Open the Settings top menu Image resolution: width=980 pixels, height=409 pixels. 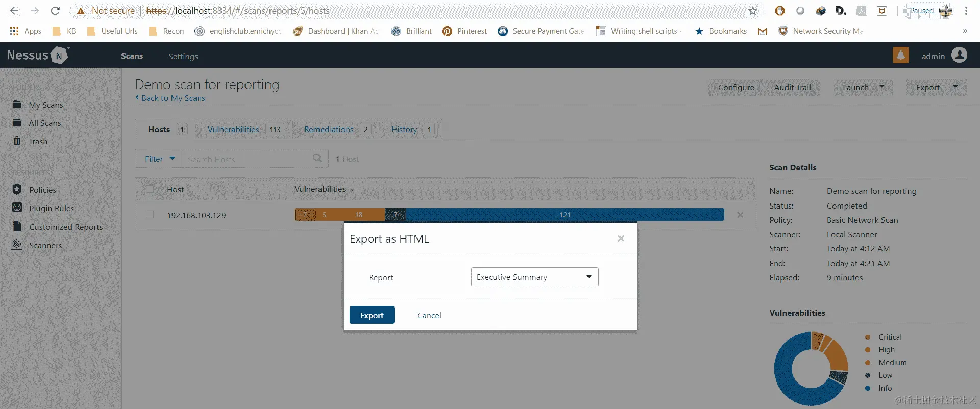click(x=183, y=56)
